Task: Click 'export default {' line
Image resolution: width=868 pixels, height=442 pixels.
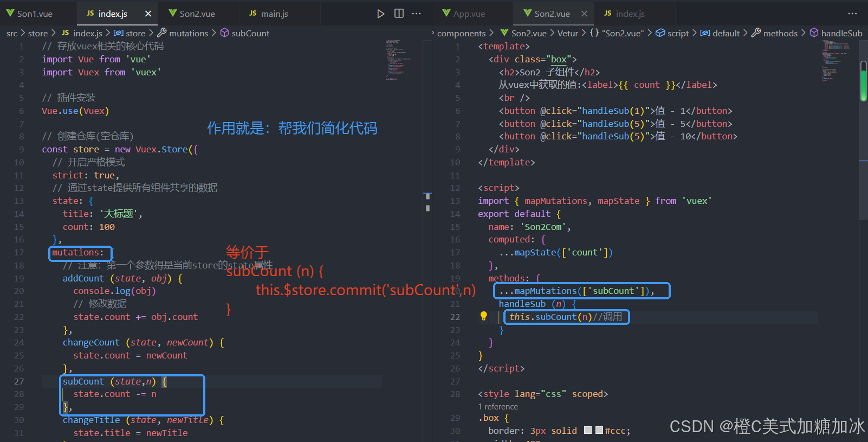Action: 520,214
